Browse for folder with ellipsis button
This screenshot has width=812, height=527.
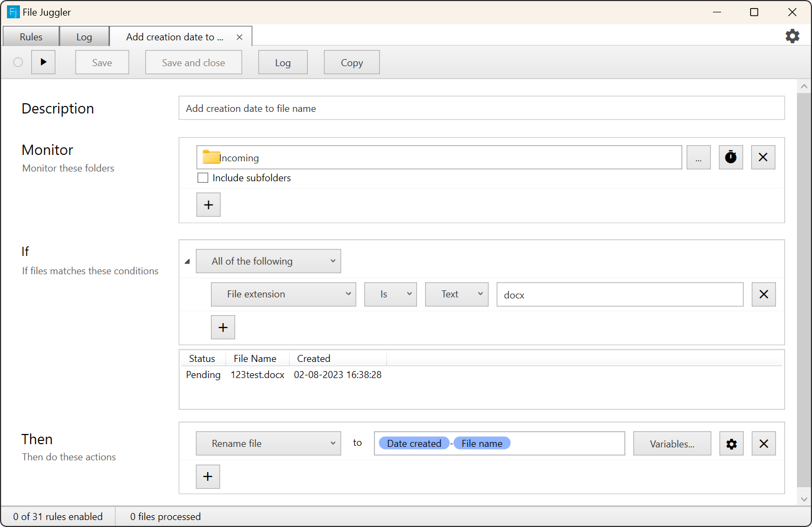[698, 158]
